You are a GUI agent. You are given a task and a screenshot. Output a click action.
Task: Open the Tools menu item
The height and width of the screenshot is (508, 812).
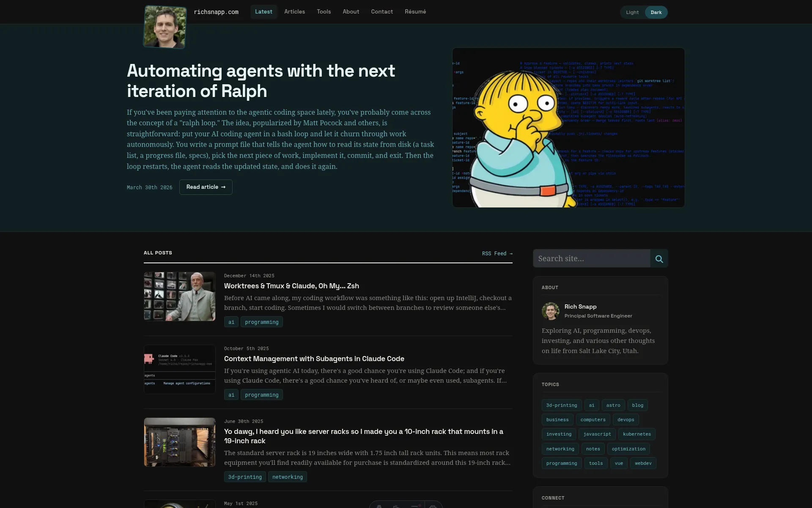[x=324, y=11]
